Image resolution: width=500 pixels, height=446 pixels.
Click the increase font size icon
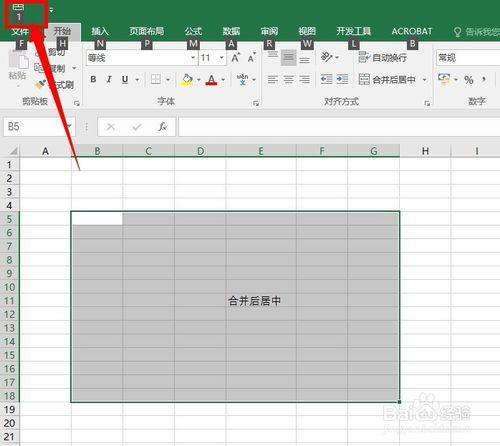tap(235, 58)
